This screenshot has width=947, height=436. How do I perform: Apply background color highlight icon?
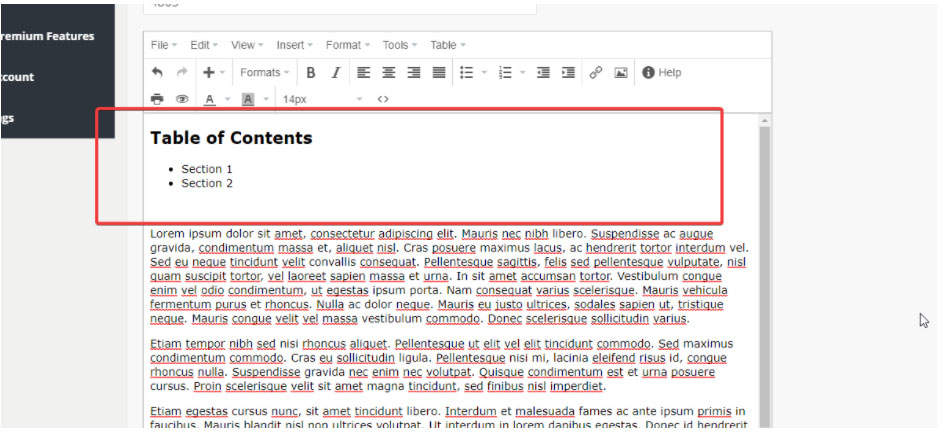248,99
